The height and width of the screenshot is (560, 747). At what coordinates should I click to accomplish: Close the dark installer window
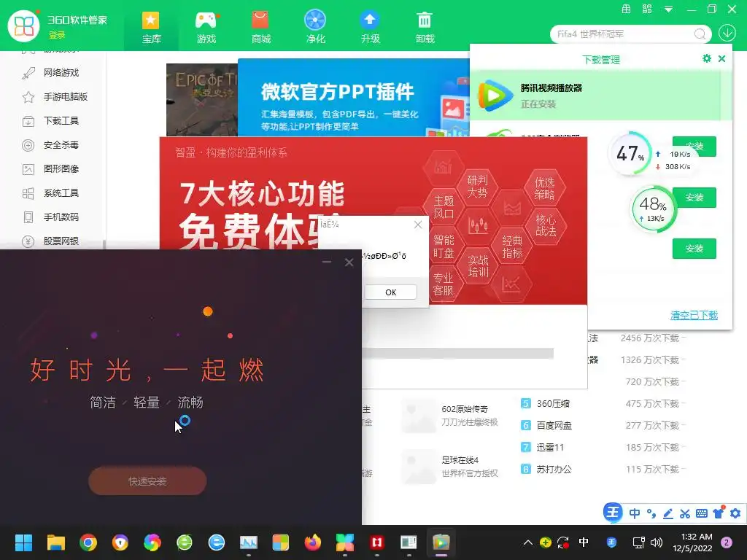(x=349, y=262)
